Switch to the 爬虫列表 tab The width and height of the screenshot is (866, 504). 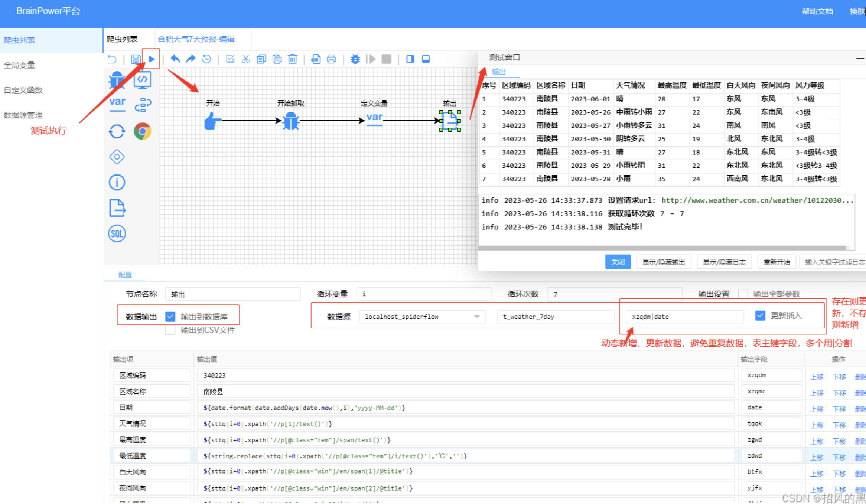(122, 39)
